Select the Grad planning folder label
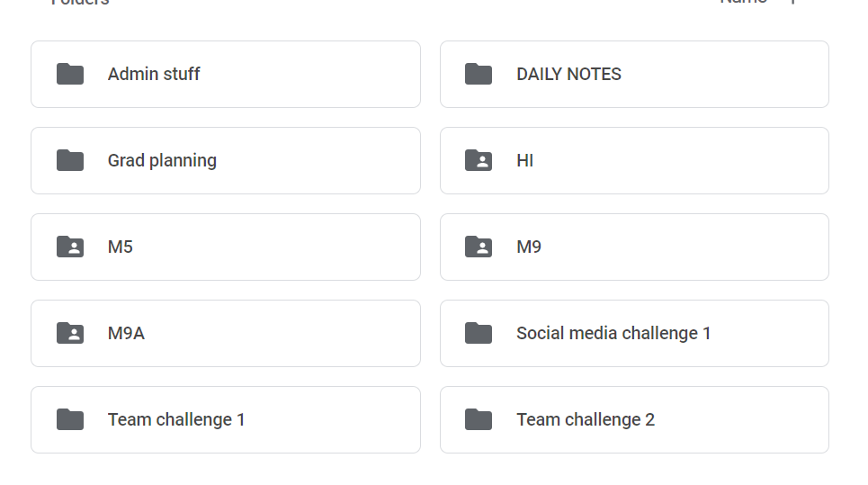The height and width of the screenshot is (485, 868). coord(162,160)
